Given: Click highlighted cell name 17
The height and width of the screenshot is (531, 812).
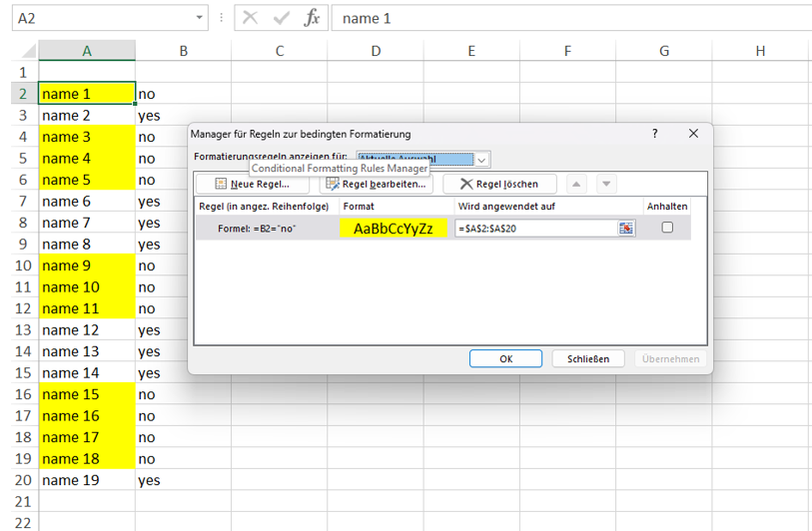Looking at the screenshot, I should click(x=87, y=437).
